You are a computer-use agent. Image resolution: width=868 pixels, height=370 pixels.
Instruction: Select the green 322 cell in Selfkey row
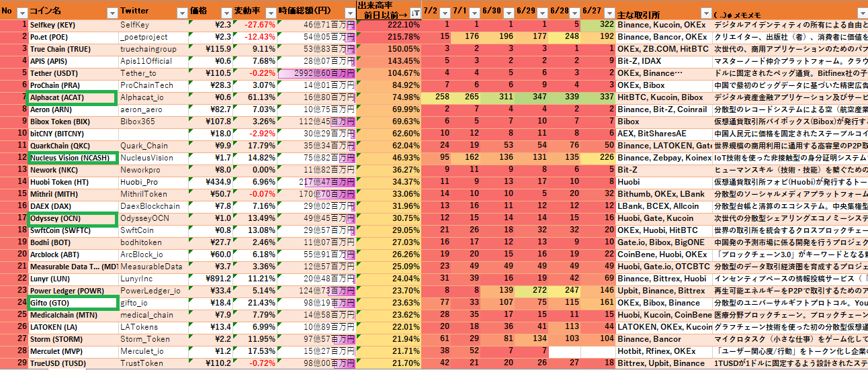[x=592, y=25]
